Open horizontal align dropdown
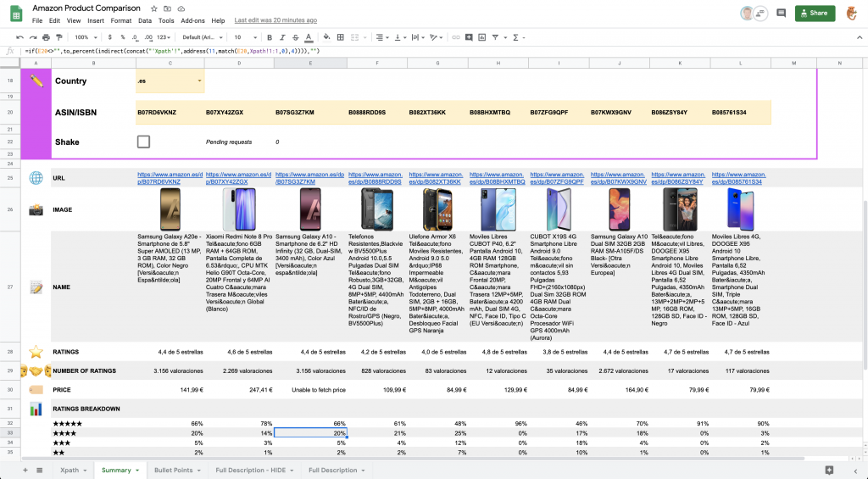 pos(382,37)
